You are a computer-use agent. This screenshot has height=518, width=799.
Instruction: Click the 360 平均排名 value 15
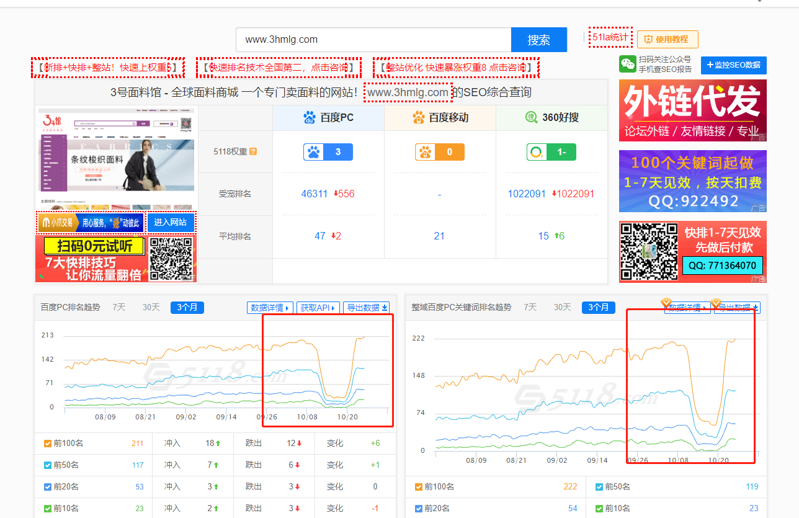544,236
